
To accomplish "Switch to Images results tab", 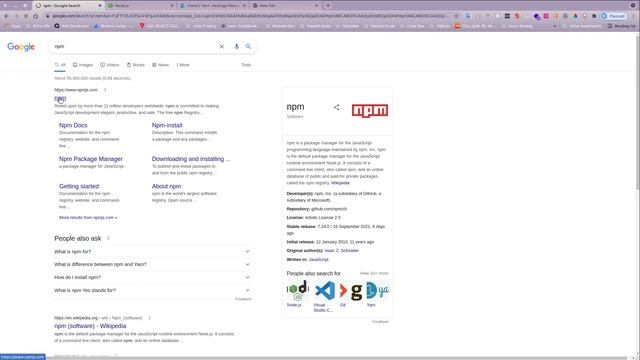I will pos(83,65).
